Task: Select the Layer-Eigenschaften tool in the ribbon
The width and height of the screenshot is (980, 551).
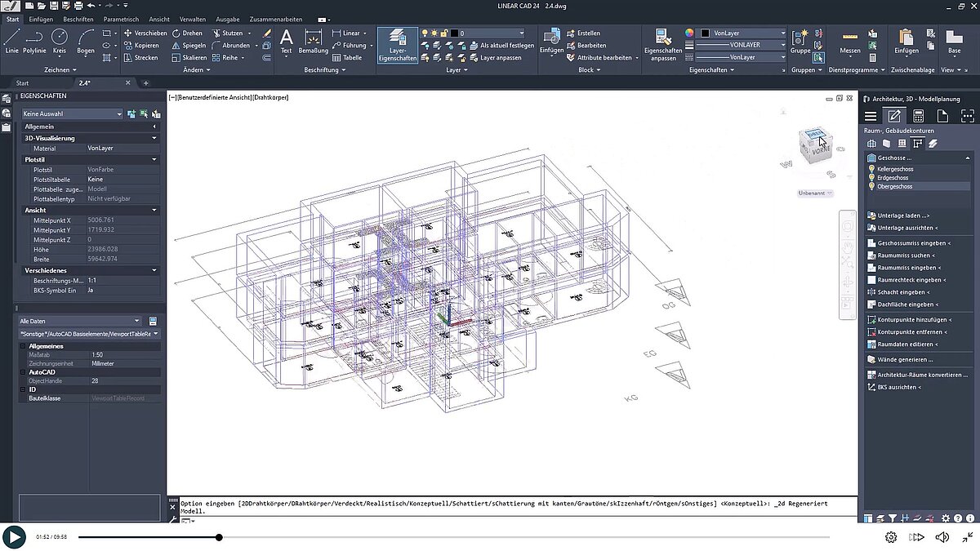Action: pyautogui.click(x=397, y=45)
